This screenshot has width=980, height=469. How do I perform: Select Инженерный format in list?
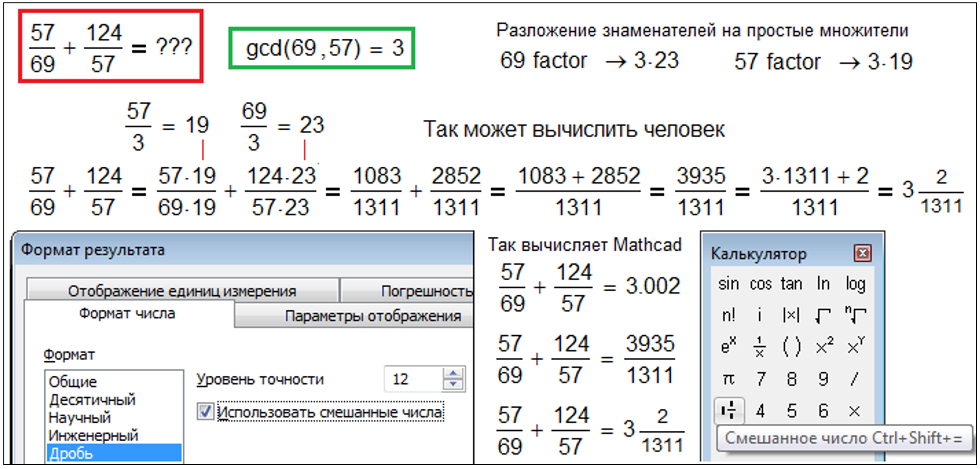coord(114,435)
